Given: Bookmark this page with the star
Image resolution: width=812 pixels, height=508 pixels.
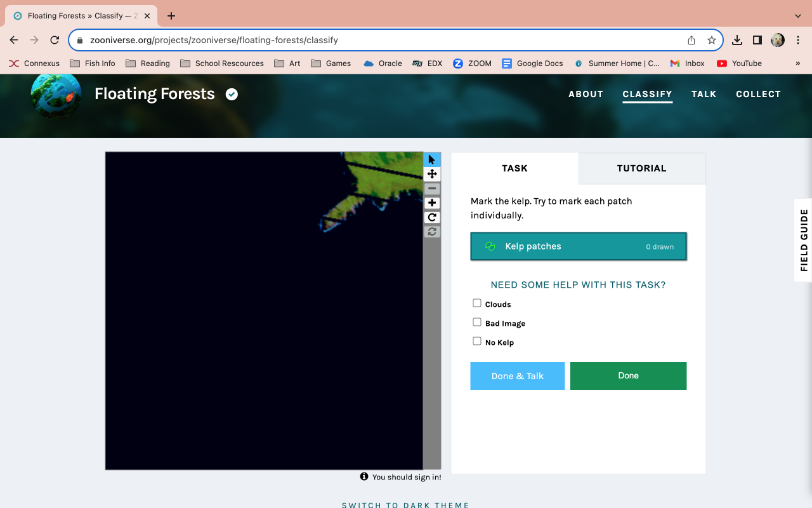Looking at the screenshot, I should coord(712,40).
